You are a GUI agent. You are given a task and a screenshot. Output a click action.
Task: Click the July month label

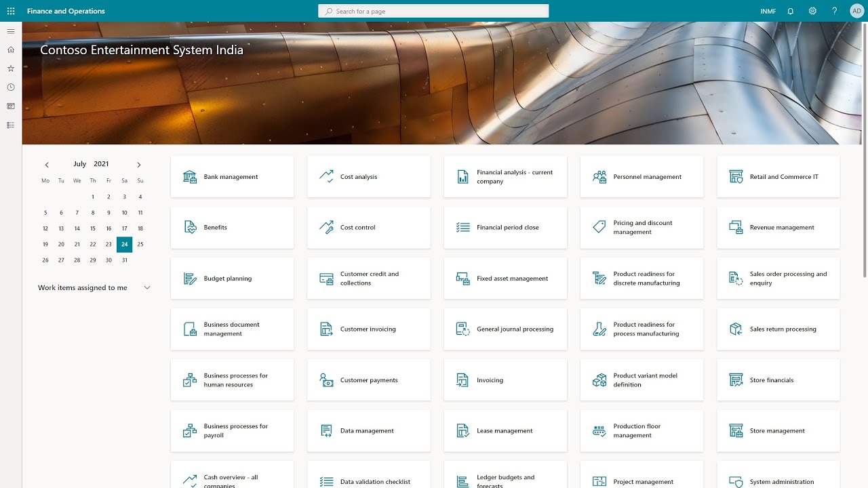pos(80,164)
